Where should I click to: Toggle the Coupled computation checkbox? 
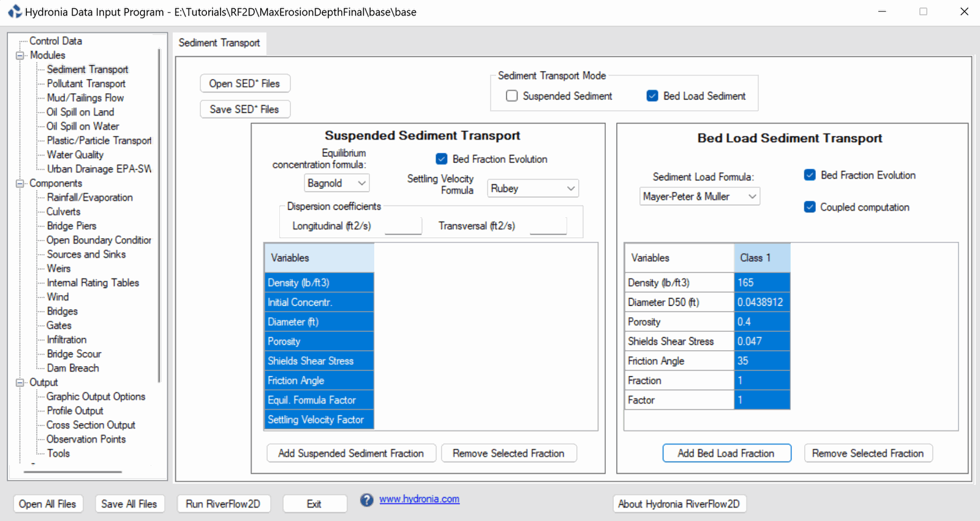810,207
